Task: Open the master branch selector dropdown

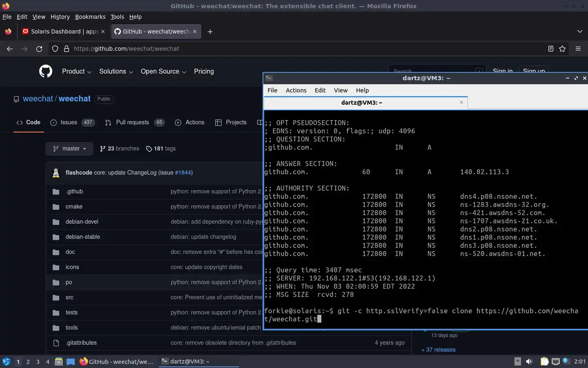Action: (x=69, y=148)
